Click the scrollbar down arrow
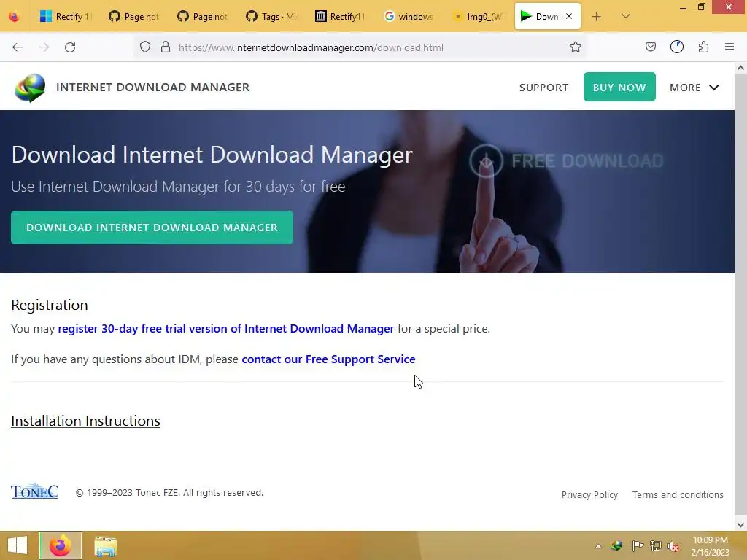This screenshot has height=560, width=747. point(740,525)
